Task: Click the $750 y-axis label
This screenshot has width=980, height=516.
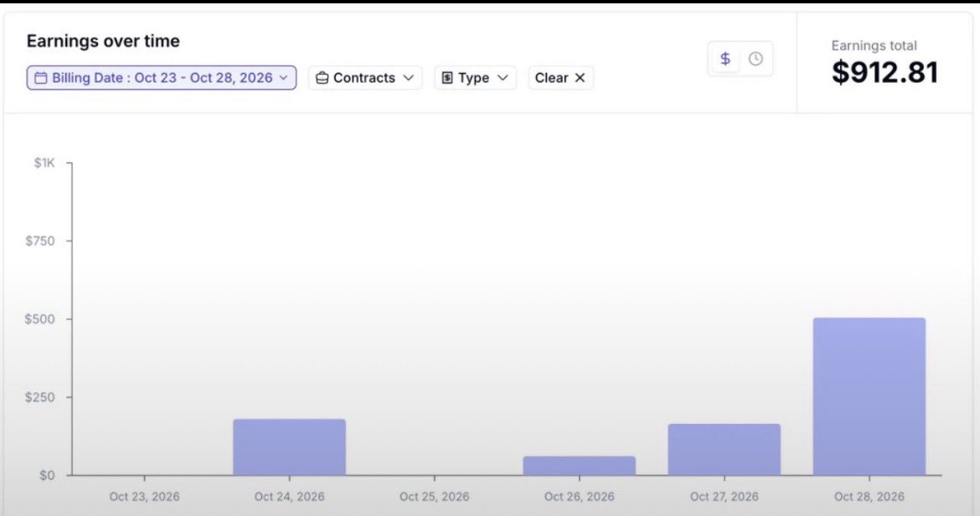Action: 40,241
